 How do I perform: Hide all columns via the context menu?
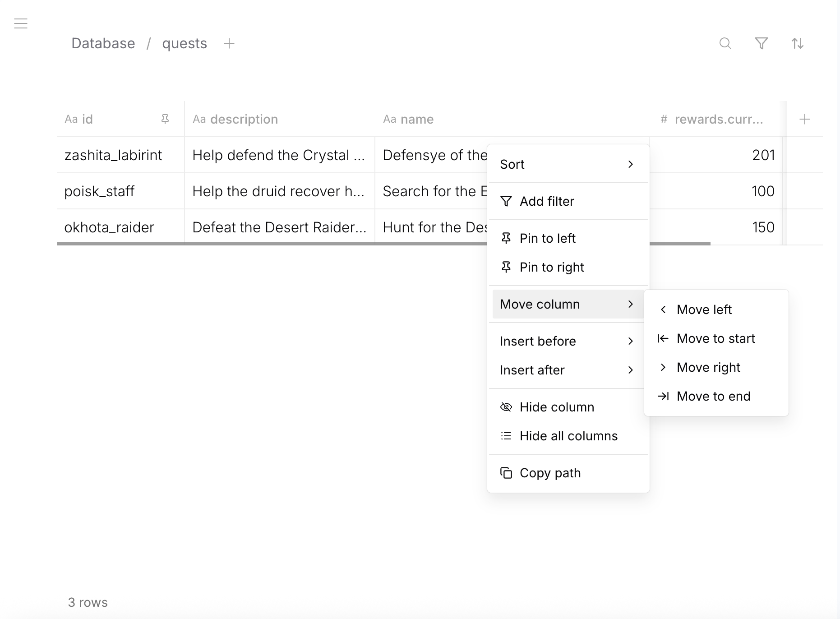point(568,436)
